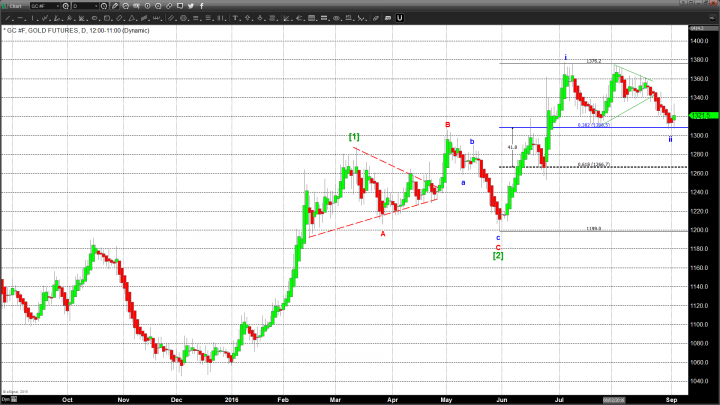Select the horizontal line tool
This screenshot has width=720, height=405.
coord(21,18)
